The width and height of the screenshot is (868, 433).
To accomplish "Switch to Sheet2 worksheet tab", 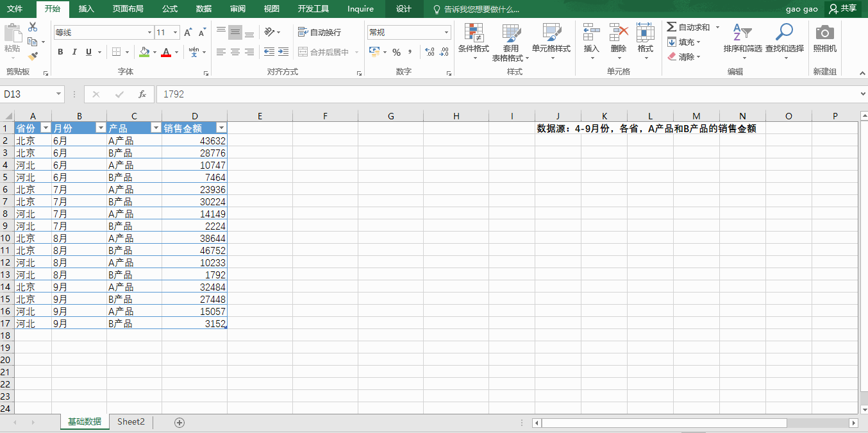I will pyautogui.click(x=131, y=421).
